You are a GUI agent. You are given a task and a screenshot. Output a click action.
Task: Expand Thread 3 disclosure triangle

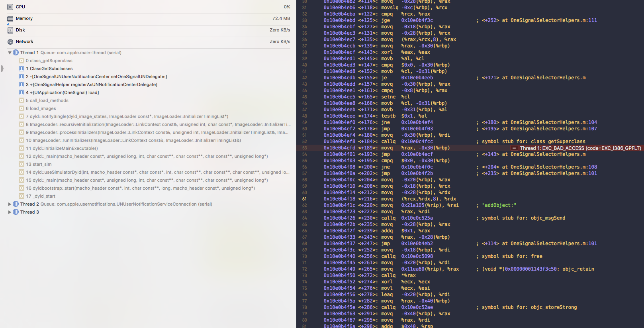pos(10,212)
